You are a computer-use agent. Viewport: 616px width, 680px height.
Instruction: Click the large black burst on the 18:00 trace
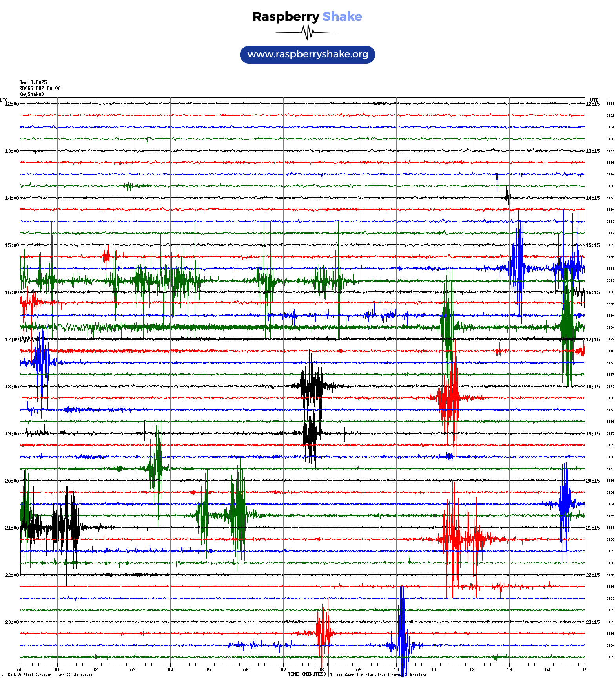point(312,386)
